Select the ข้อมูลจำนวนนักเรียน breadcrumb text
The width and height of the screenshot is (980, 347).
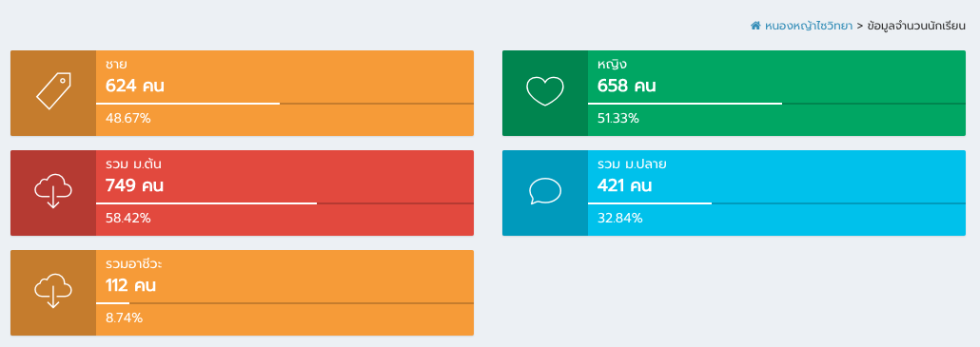click(x=916, y=26)
